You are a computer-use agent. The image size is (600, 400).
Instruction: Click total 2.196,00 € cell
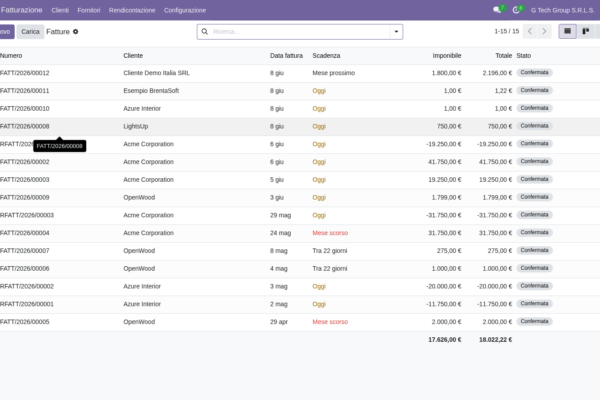(497, 73)
